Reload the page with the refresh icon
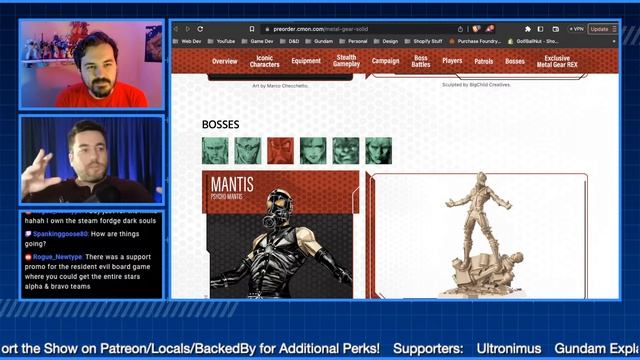 [x=200, y=29]
